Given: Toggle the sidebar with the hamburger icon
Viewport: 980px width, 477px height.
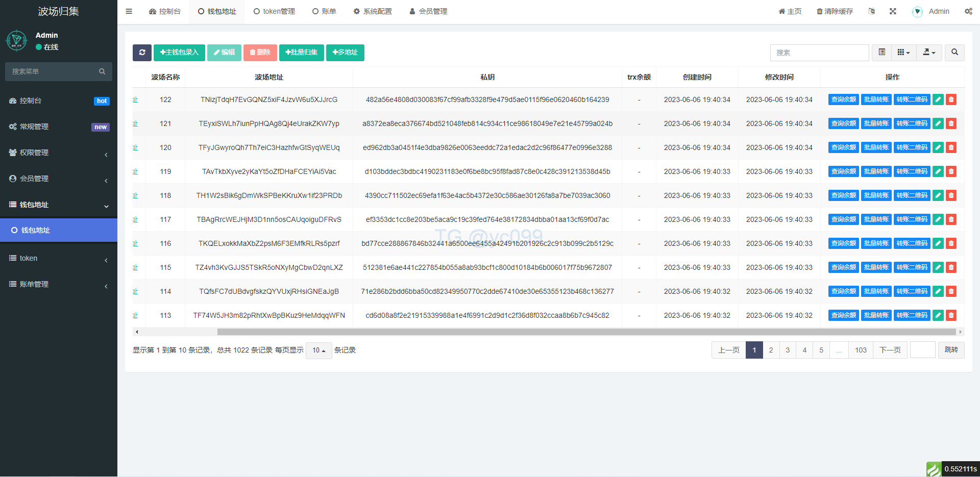Looking at the screenshot, I should tap(129, 11).
